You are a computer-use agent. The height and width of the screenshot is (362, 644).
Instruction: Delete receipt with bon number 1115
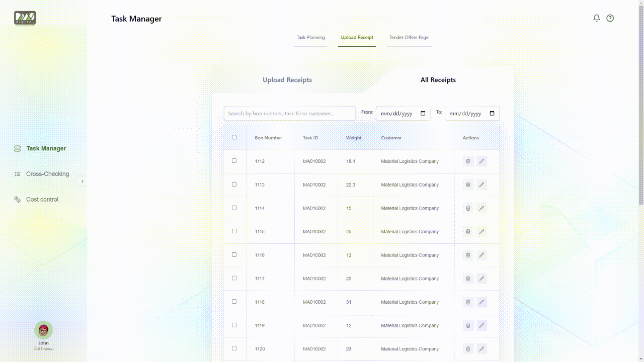(468, 232)
